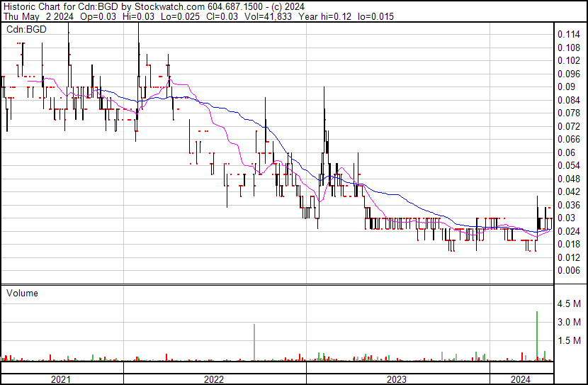Click the 0.03 price axis label

(x=566, y=218)
